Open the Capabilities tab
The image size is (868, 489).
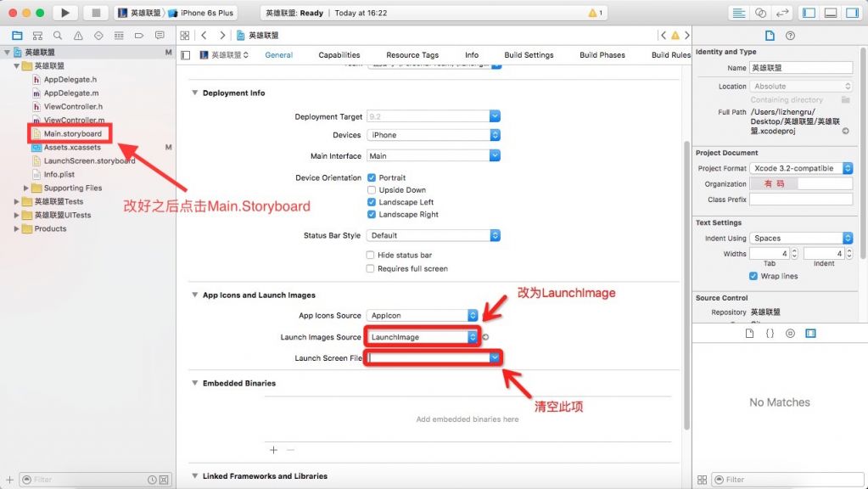[339, 55]
